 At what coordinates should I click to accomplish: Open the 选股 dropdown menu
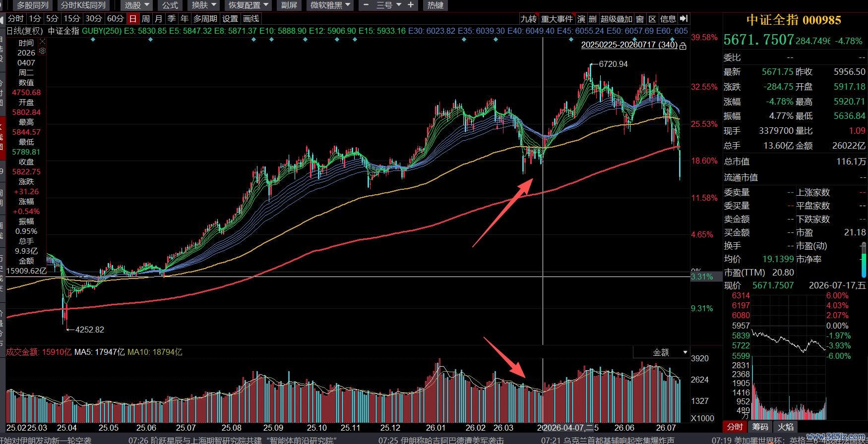pos(137,5)
